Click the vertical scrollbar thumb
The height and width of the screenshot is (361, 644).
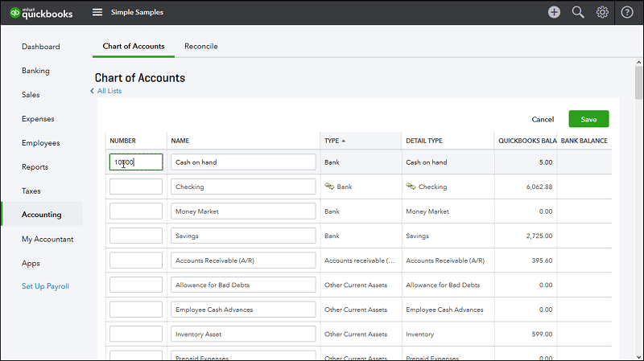(638, 83)
